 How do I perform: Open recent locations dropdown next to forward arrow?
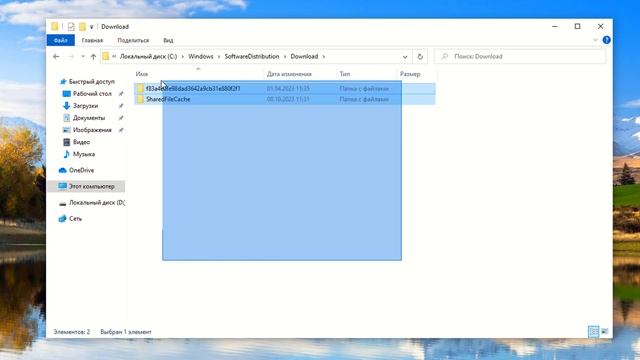pos(83,57)
